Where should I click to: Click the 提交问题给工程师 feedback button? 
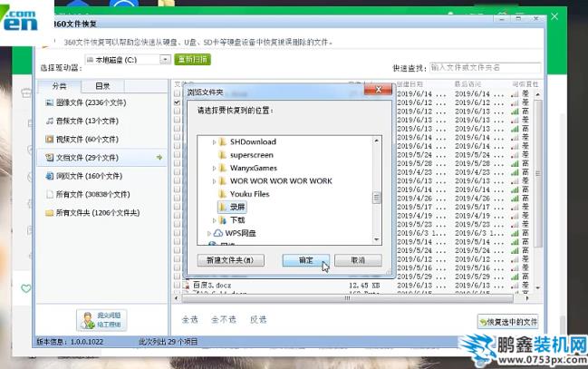(101, 320)
